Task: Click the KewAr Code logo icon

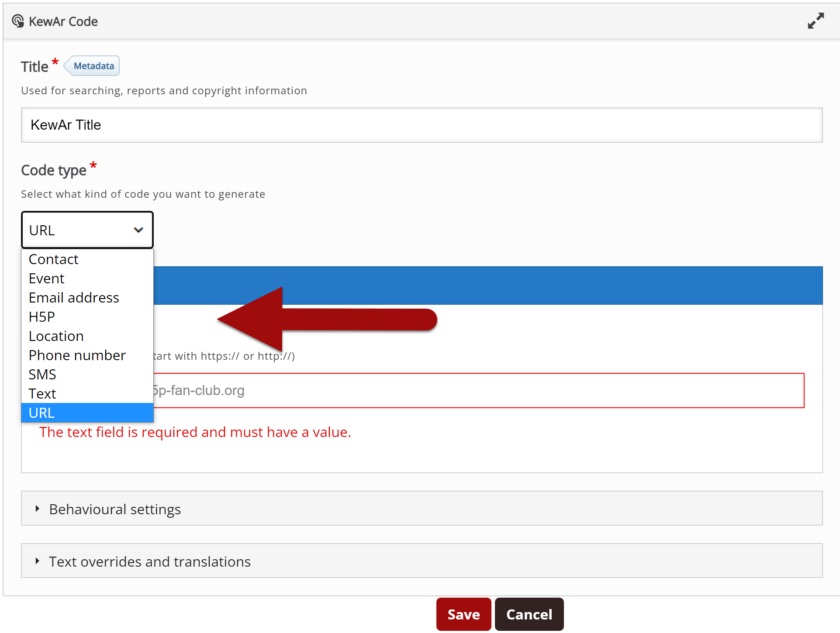Action: click(18, 21)
